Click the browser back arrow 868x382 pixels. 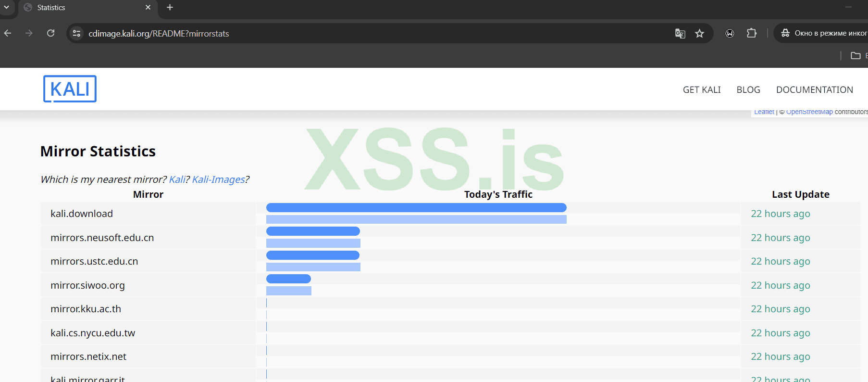tap(8, 33)
